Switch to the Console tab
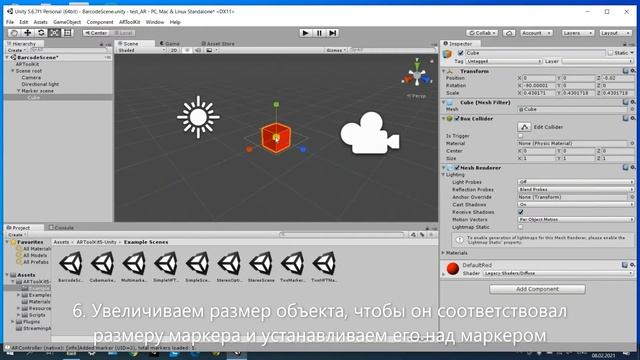The width and height of the screenshot is (640, 360). [61, 228]
